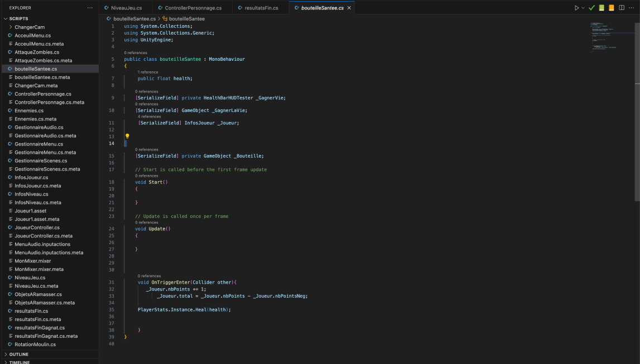Open the run options dropdown arrow
The height and width of the screenshot is (364, 640).
pos(583,8)
